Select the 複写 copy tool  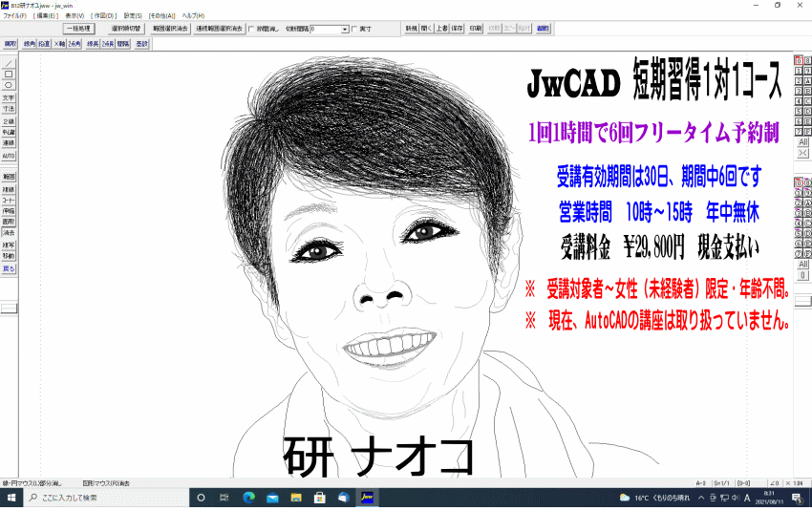(x=9, y=245)
